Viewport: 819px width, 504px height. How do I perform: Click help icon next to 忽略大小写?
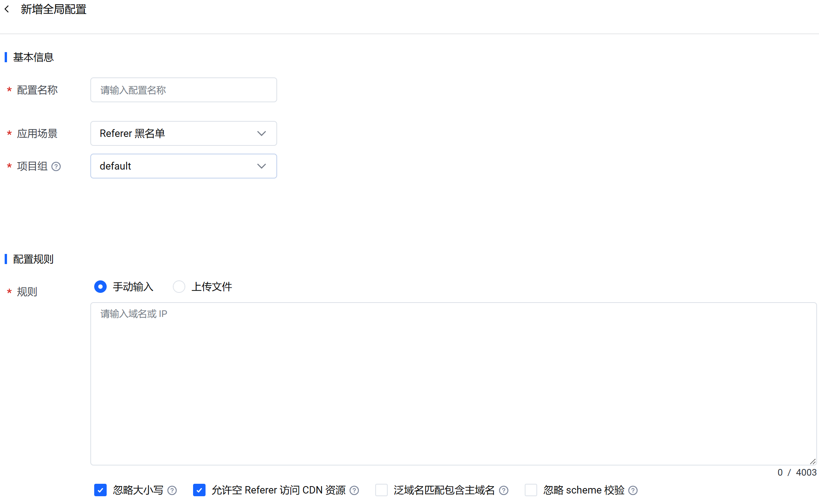pos(172,490)
